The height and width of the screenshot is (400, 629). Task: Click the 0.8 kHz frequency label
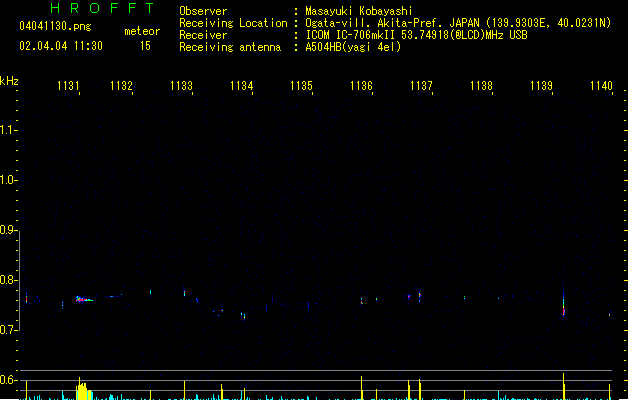8,280
